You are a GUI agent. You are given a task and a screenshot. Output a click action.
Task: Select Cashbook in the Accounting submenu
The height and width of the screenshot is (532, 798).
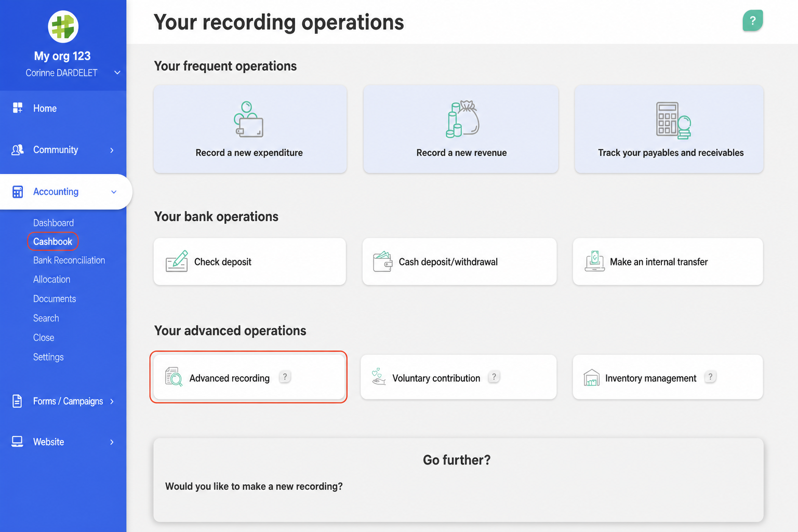(x=53, y=242)
